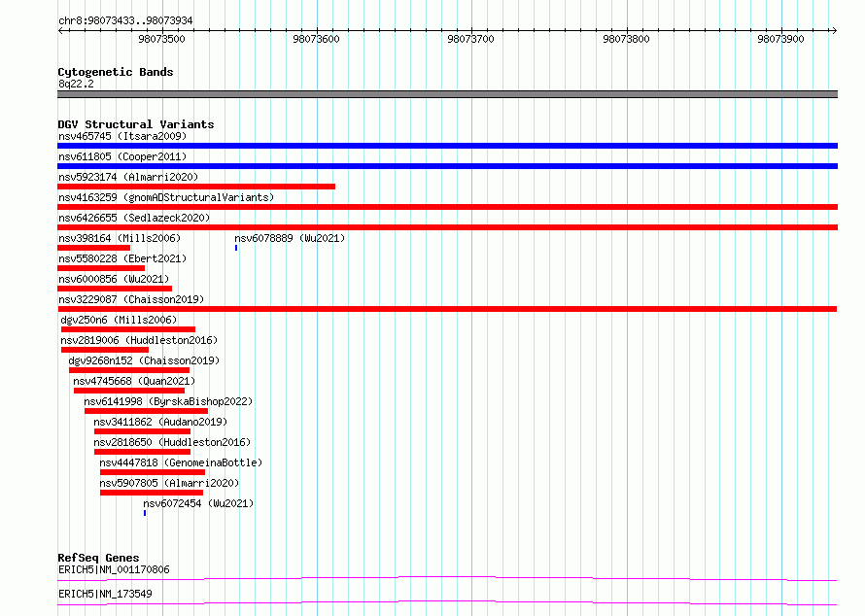This screenshot has width=865, height=616.
Task: Select the red nsv6000856 variant bar
Action: pyautogui.click(x=115, y=289)
